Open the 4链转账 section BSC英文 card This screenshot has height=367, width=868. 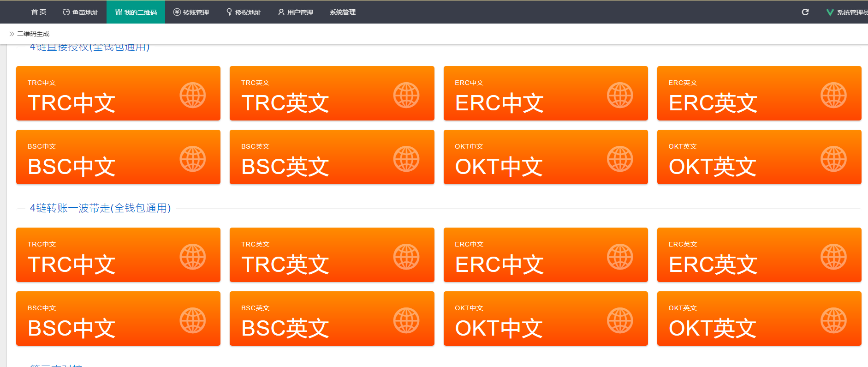pyautogui.click(x=332, y=319)
